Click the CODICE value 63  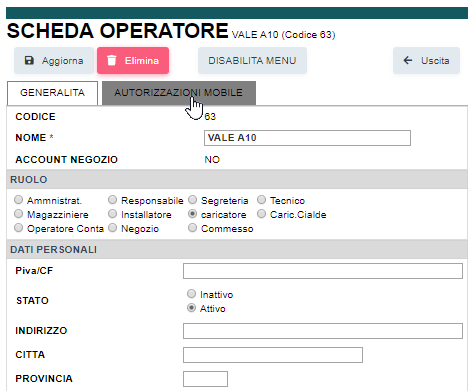click(210, 117)
